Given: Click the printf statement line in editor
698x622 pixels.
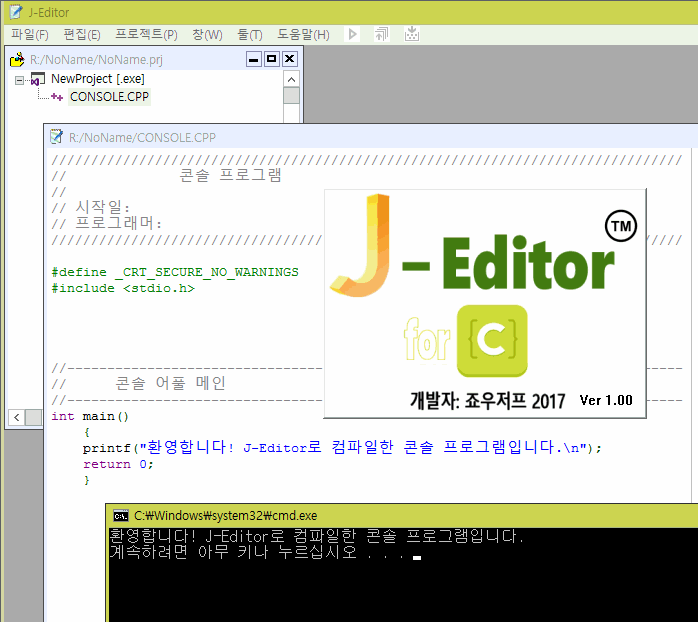Looking at the screenshot, I should click(x=342, y=447).
